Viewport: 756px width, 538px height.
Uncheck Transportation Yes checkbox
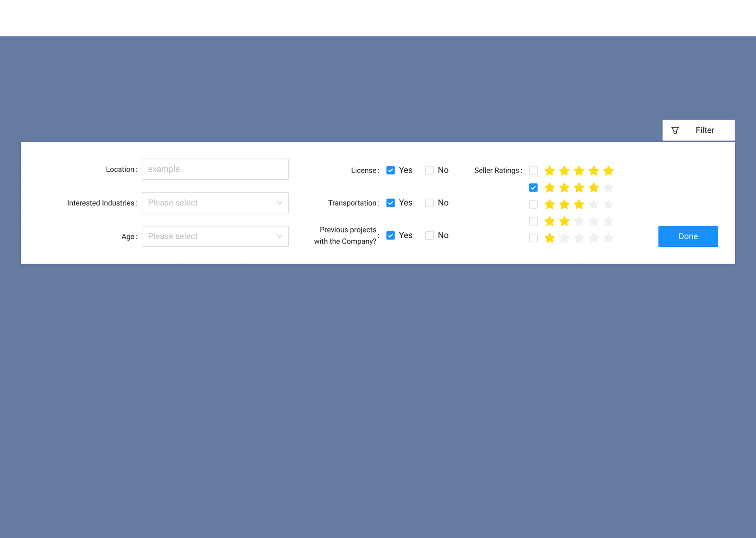[x=390, y=203]
